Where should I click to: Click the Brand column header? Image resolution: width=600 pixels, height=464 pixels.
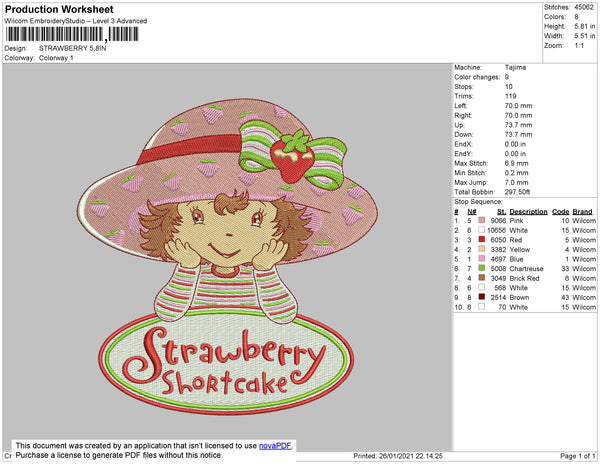[x=582, y=212]
